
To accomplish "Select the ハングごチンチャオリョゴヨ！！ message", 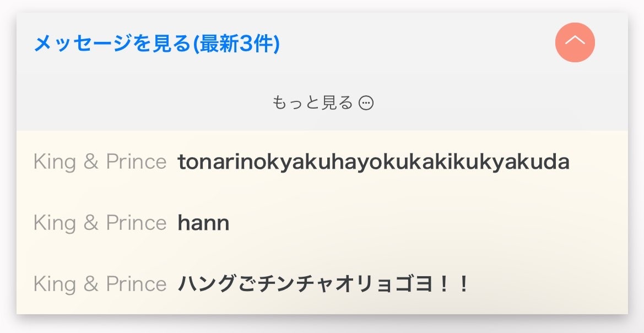I will [x=323, y=284].
